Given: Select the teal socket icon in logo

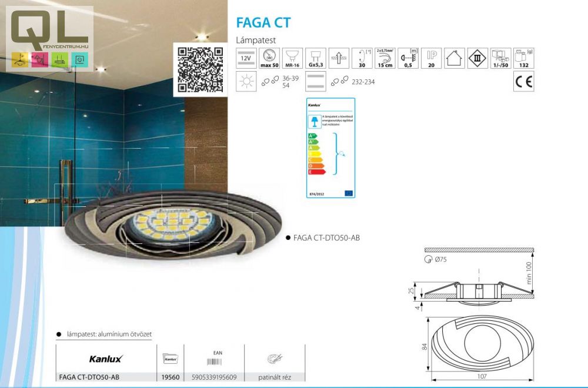Looking at the screenshot, I should [x=79, y=59].
